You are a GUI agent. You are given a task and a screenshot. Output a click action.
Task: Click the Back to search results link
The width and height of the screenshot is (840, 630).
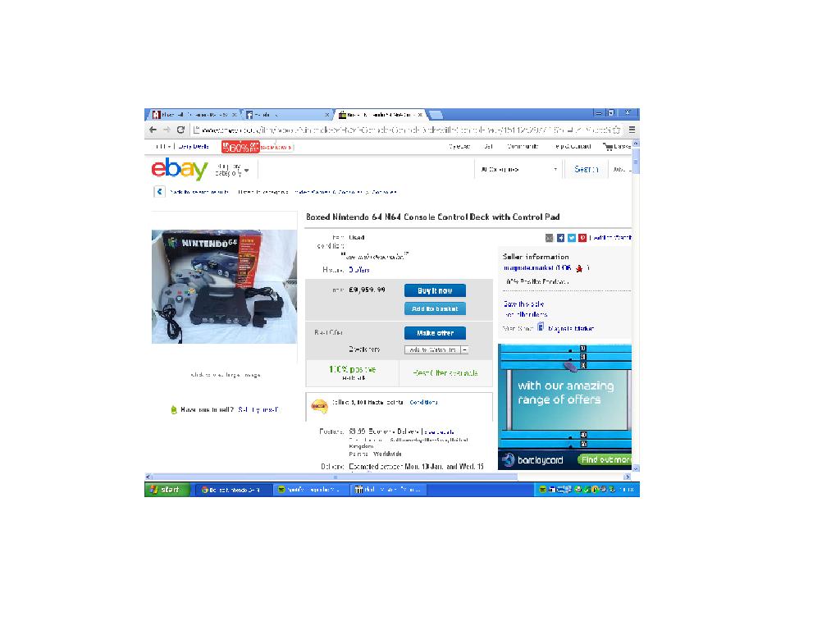(199, 192)
